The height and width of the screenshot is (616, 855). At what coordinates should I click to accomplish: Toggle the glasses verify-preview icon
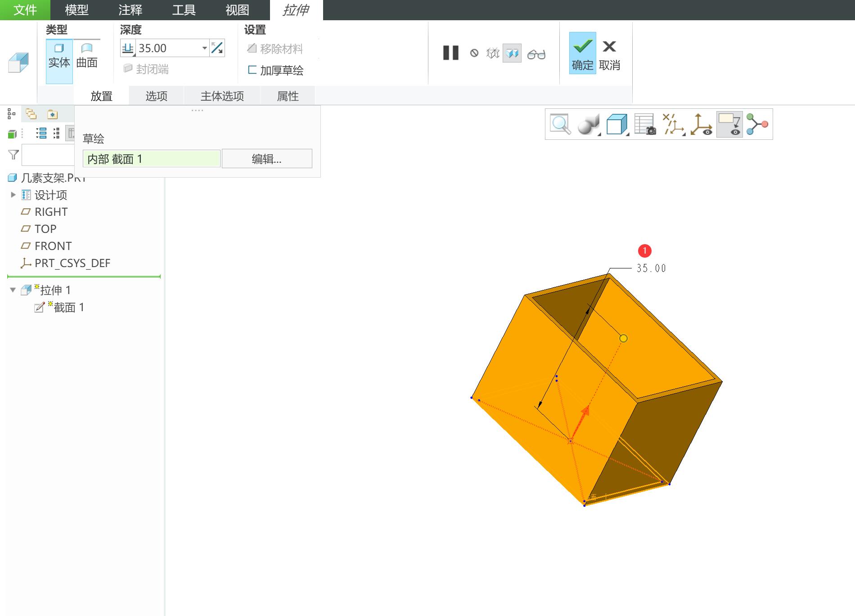(x=536, y=54)
